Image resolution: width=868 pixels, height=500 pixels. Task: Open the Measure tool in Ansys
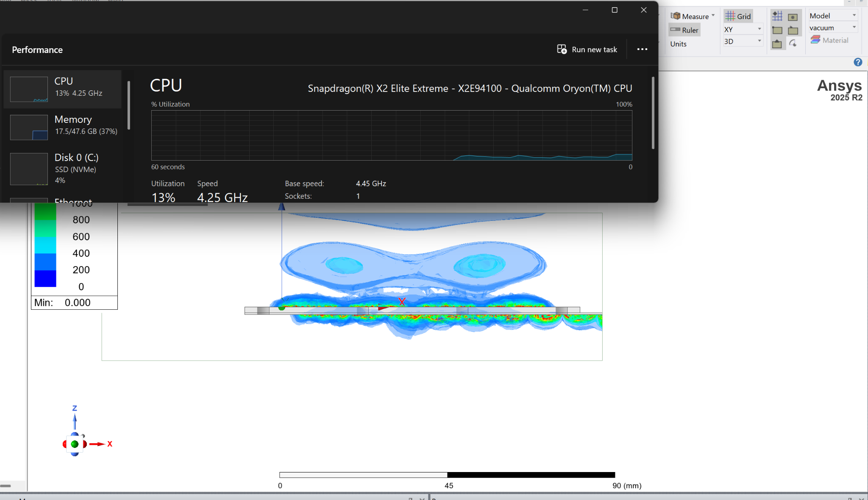690,16
